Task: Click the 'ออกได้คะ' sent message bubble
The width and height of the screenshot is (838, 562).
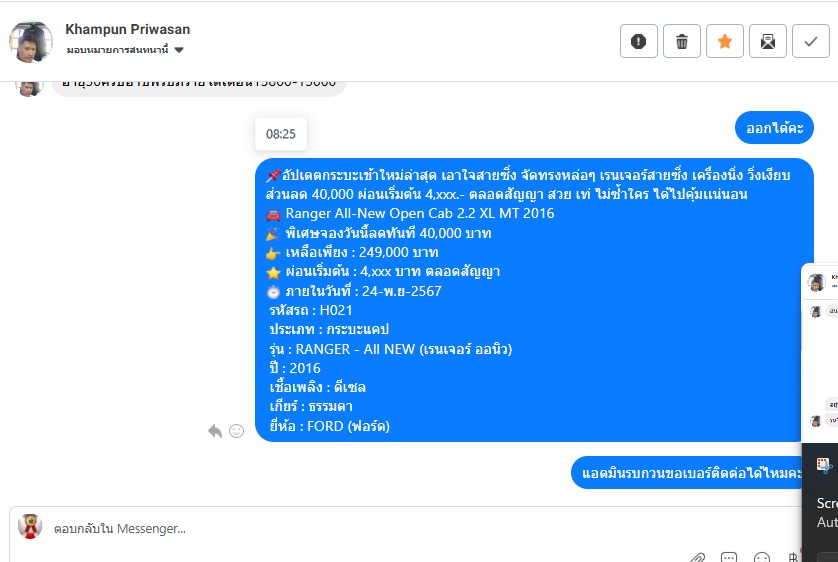Action: tap(774, 128)
